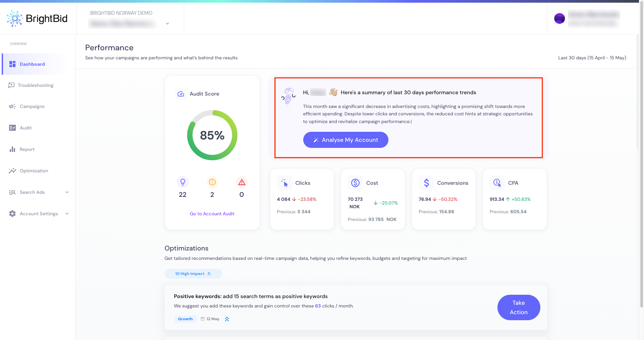Open the account selector dropdown chevron
This screenshot has height=340, width=644.
[x=167, y=23]
